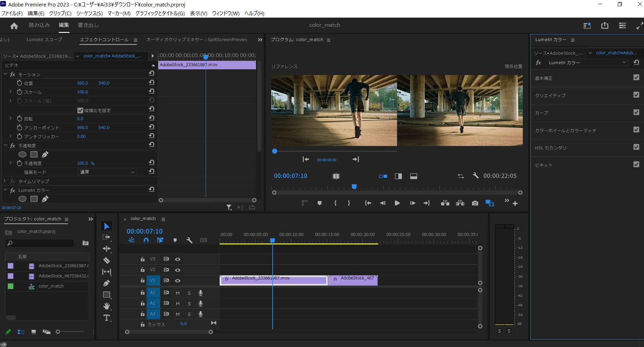Toggle the 基本補正 checkbox in Lumetri
Screen dimensions: 644x347
tap(636, 78)
